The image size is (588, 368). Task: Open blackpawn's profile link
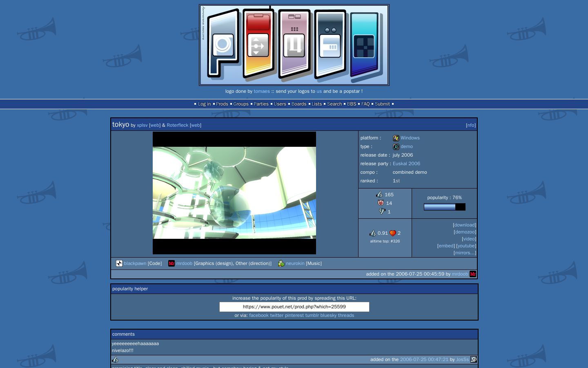coord(135,263)
